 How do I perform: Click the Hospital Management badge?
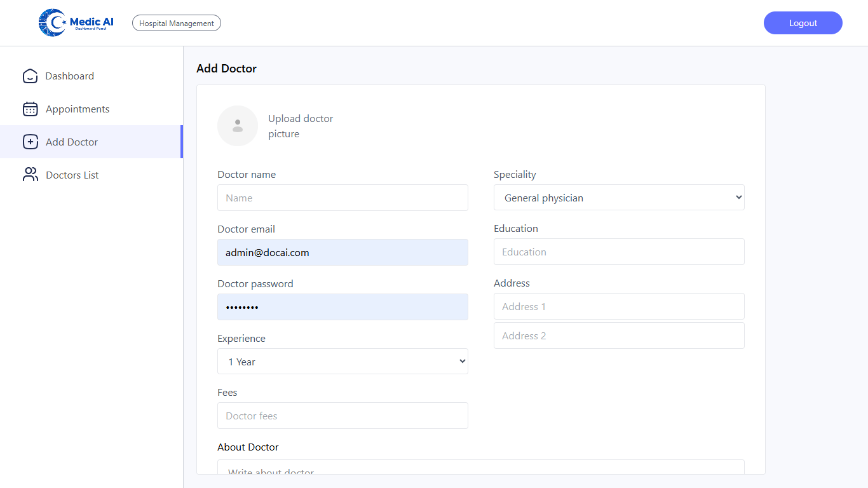point(177,24)
